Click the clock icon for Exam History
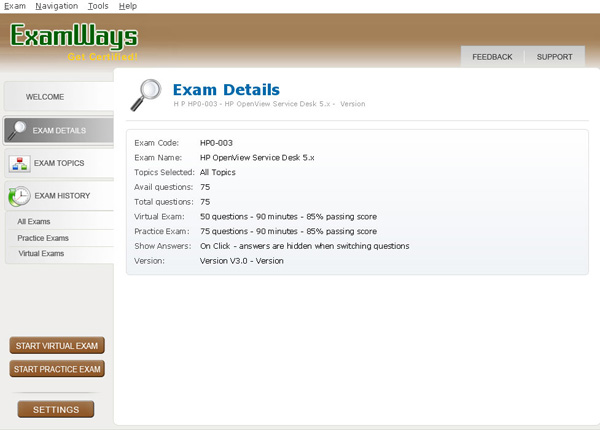The width and height of the screenshot is (600, 430). (x=19, y=196)
